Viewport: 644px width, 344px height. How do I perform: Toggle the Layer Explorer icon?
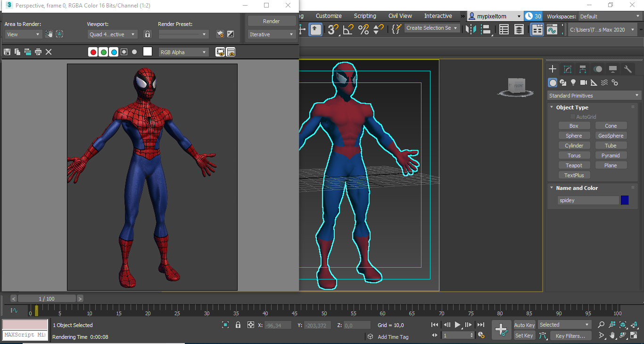[519, 29]
